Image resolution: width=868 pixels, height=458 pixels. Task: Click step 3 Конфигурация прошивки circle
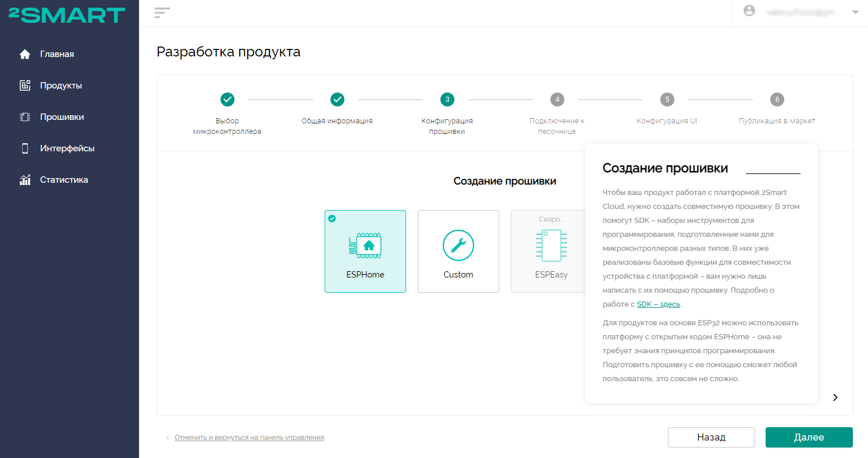click(x=447, y=100)
